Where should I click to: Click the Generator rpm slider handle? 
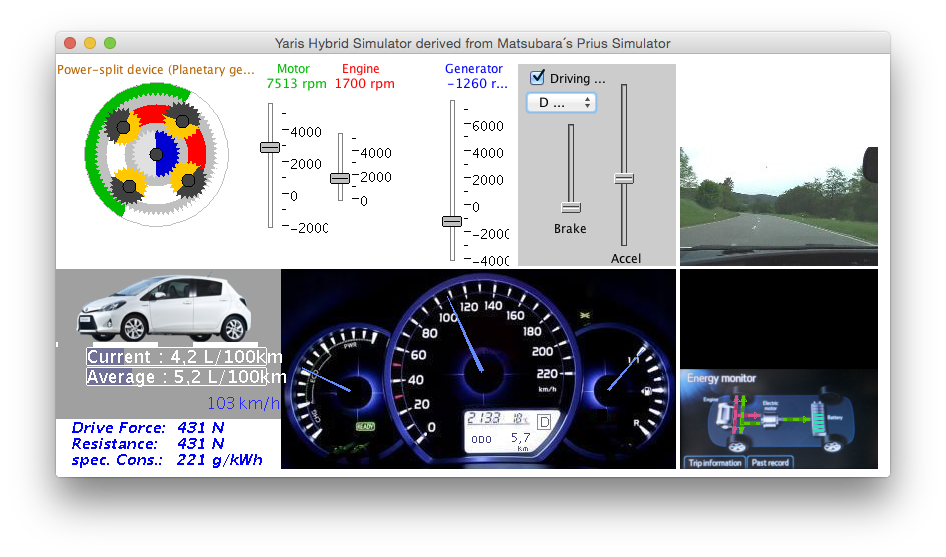[x=452, y=221]
